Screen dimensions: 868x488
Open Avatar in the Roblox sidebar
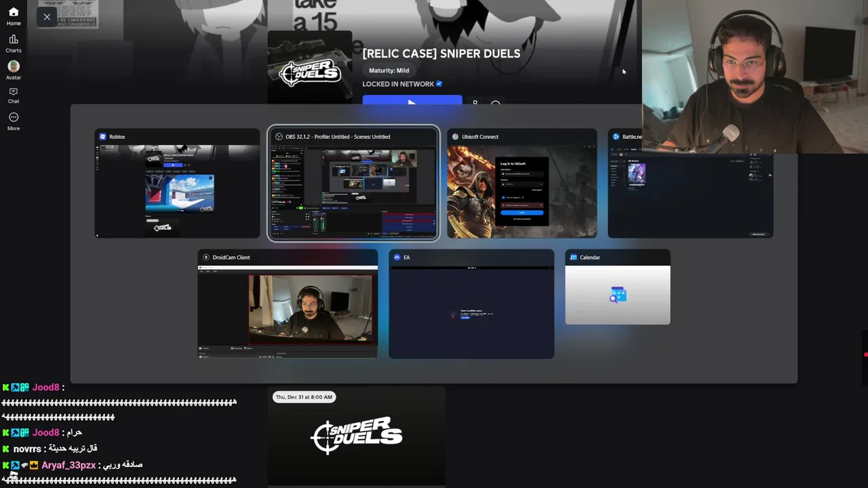(x=14, y=70)
